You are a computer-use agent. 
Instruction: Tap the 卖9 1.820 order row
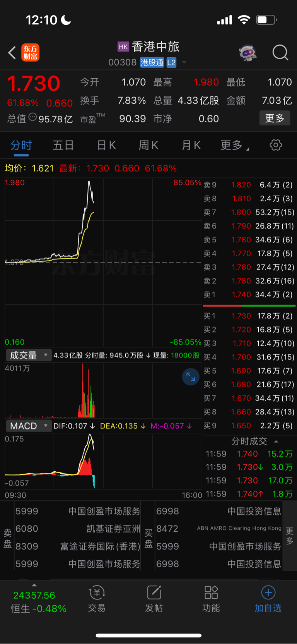coord(249,185)
